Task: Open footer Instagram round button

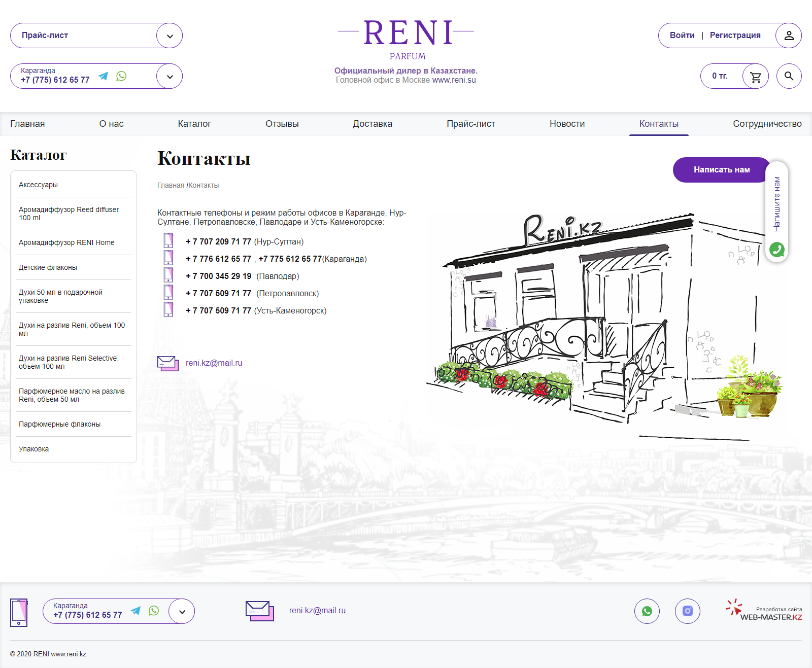Action: point(688,611)
